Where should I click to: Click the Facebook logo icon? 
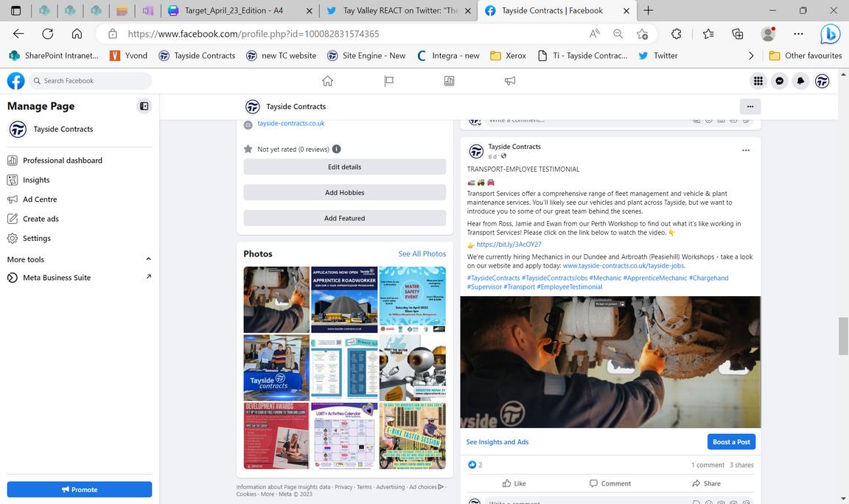(x=15, y=80)
